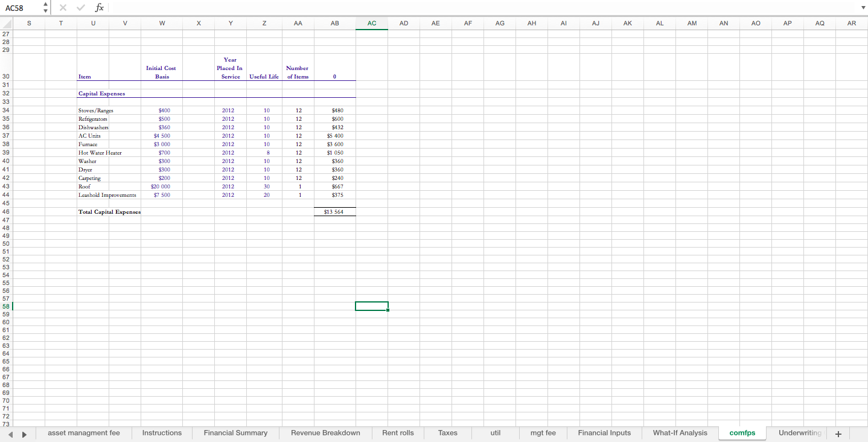Open the Underwriting sheet tab
This screenshot has height=442, width=868.
click(x=799, y=433)
